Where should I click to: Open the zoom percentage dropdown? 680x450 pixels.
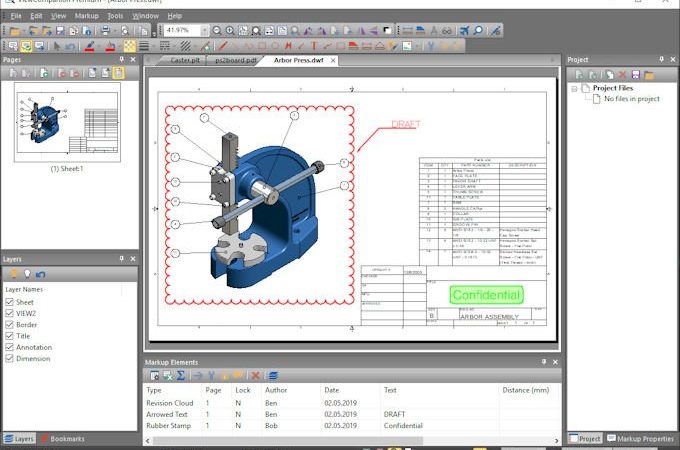coord(203,30)
